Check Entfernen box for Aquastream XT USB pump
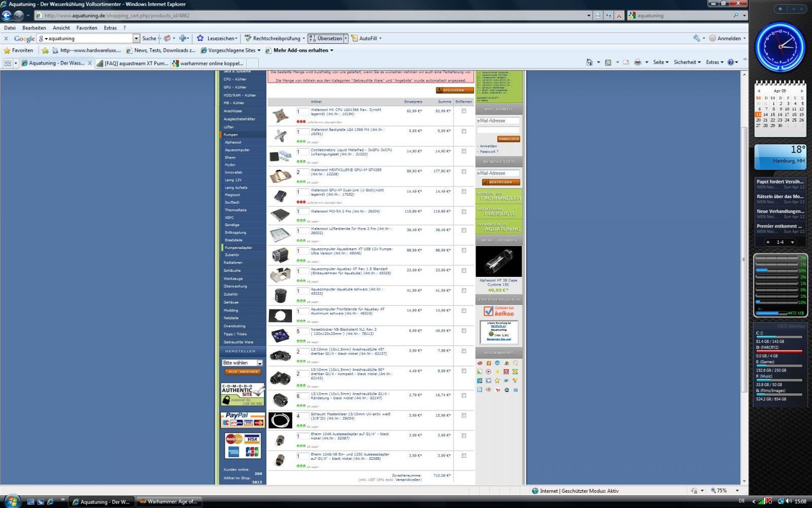The width and height of the screenshot is (812, 508). (463, 250)
